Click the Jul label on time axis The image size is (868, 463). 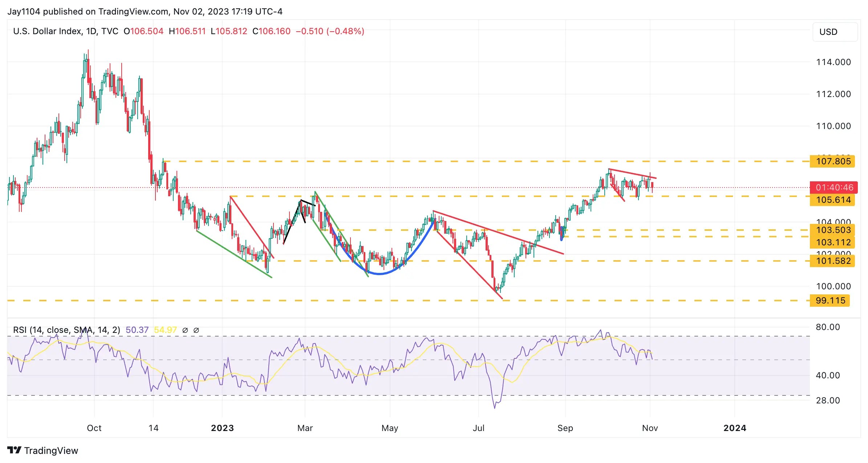478,428
